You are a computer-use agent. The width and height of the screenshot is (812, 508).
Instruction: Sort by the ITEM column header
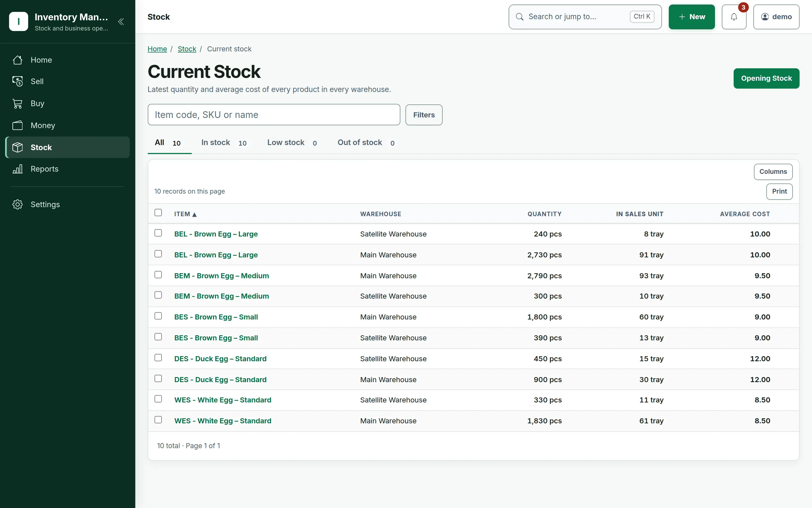pyautogui.click(x=185, y=214)
